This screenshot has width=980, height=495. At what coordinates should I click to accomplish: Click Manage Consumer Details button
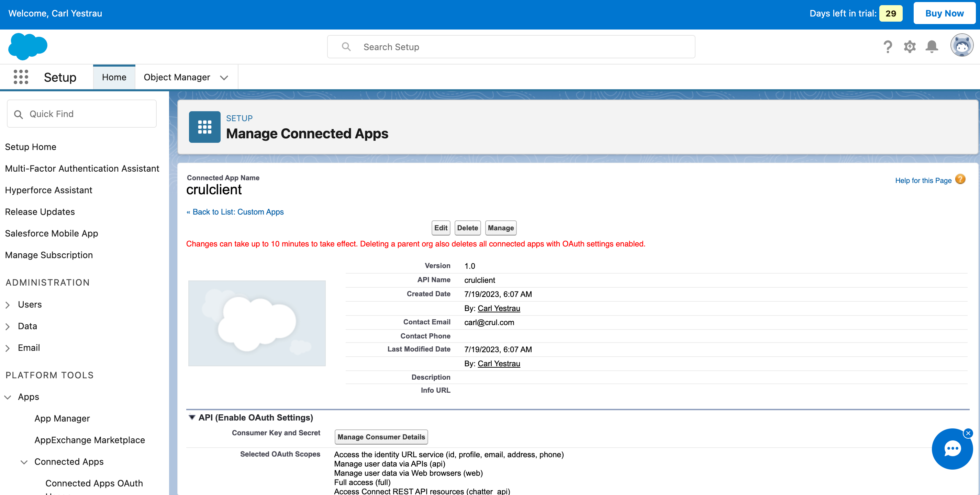point(381,437)
